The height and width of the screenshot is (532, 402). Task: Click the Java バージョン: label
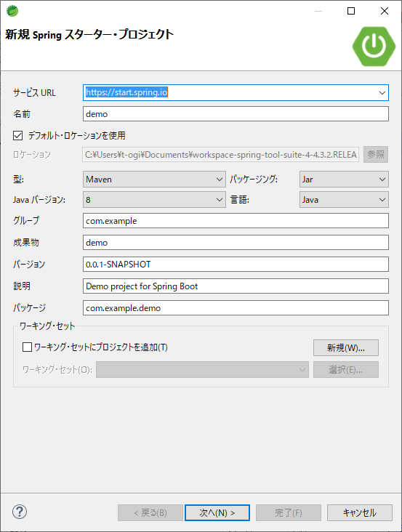coord(39,200)
